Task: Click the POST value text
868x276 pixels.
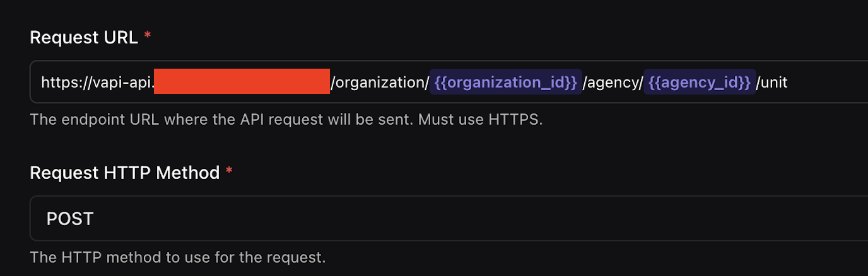Action: [x=70, y=219]
